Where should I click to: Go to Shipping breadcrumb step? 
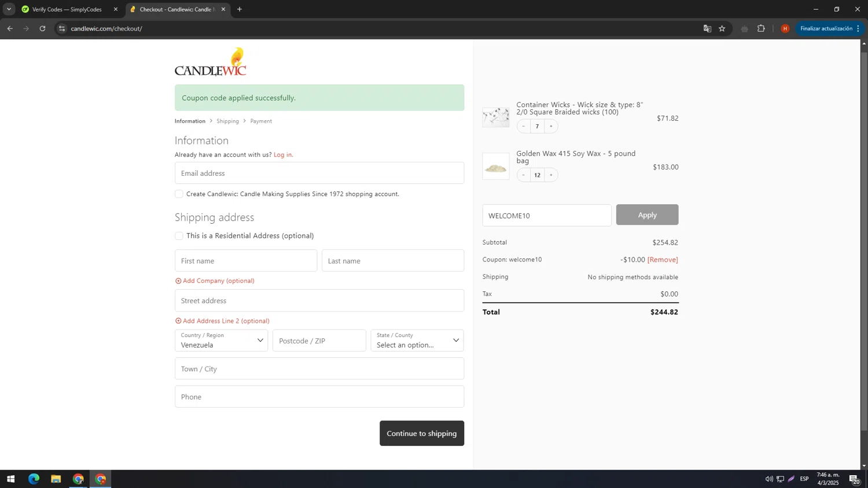[227, 121]
